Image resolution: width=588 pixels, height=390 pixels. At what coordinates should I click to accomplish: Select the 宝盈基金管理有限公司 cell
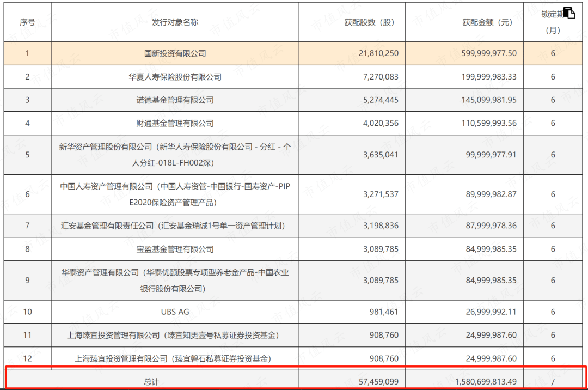(175, 249)
